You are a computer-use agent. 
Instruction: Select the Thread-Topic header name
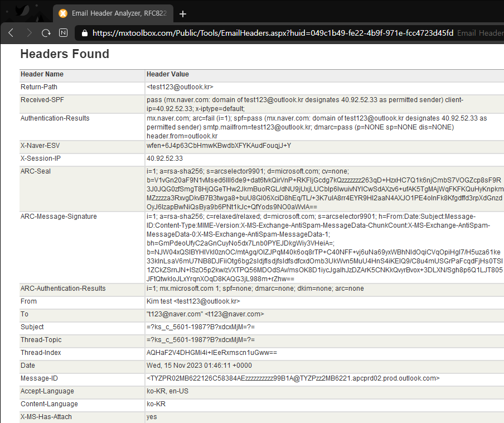click(41, 340)
